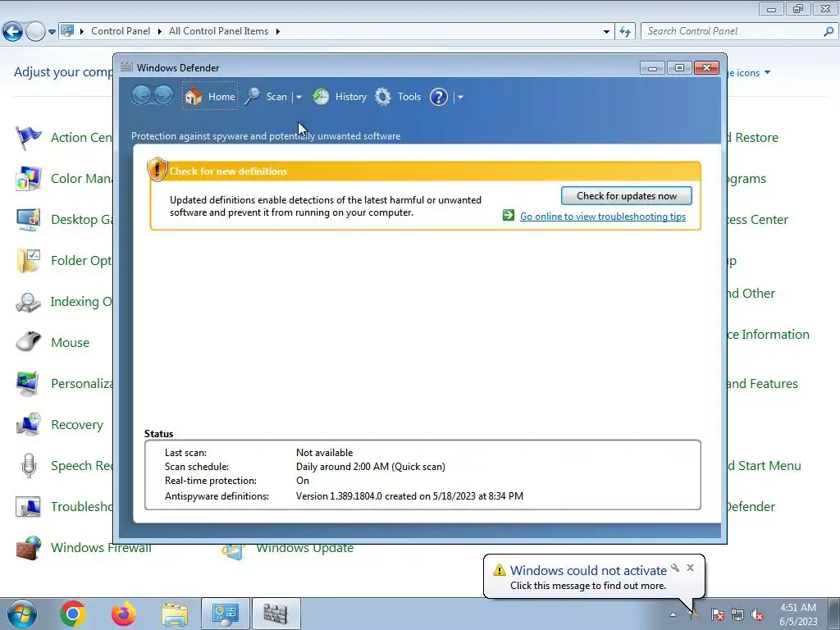The width and height of the screenshot is (840, 630).
Task: Click the Speech Recognition microphone icon
Action: click(29, 466)
